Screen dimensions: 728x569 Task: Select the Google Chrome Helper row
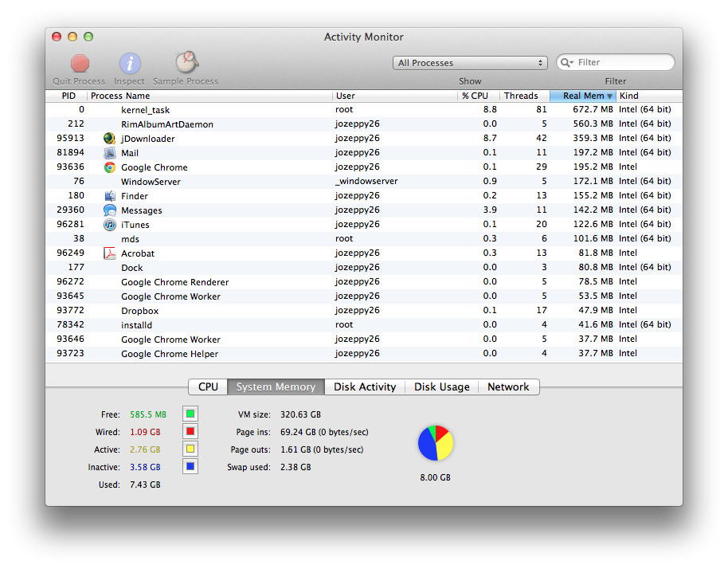click(x=364, y=354)
